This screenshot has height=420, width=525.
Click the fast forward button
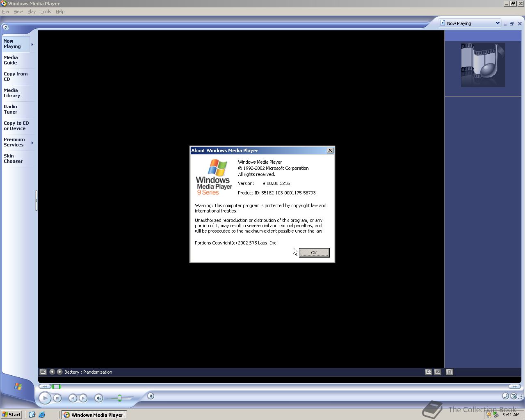point(514,386)
